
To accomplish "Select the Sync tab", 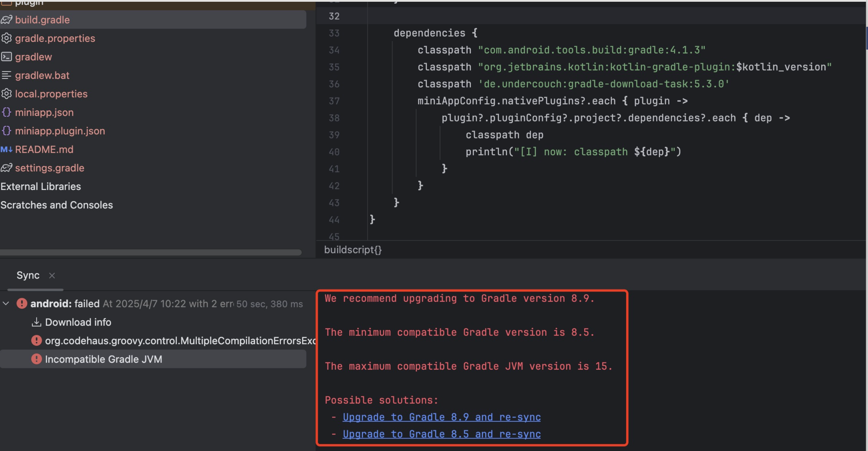I will 28,275.
